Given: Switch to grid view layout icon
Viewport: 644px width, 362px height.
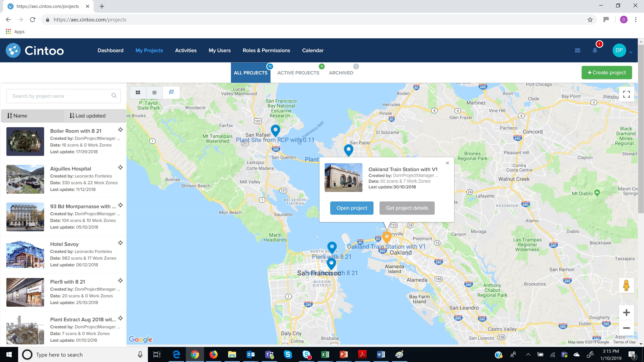Looking at the screenshot, I should (138, 93).
